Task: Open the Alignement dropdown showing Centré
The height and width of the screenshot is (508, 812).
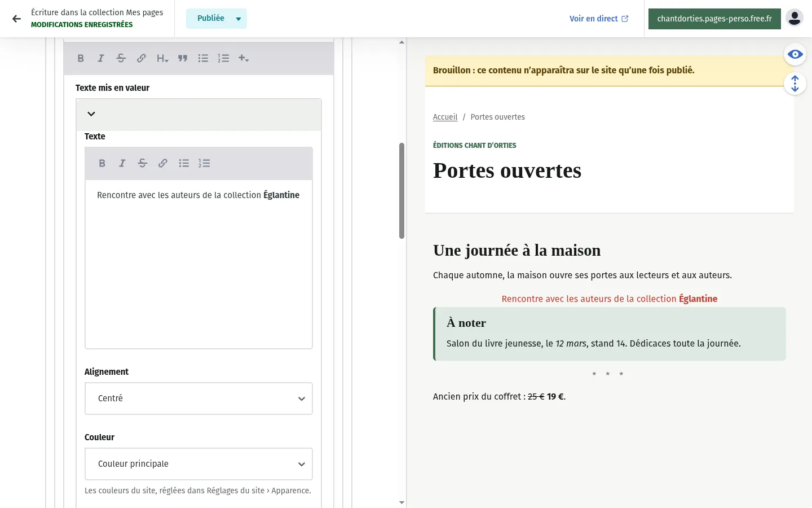Action: pos(198,398)
